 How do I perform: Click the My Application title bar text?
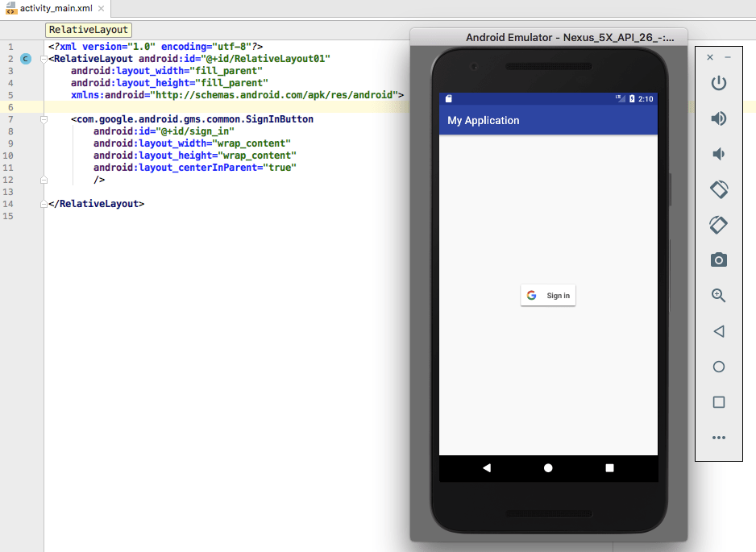click(x=483, y=121)
